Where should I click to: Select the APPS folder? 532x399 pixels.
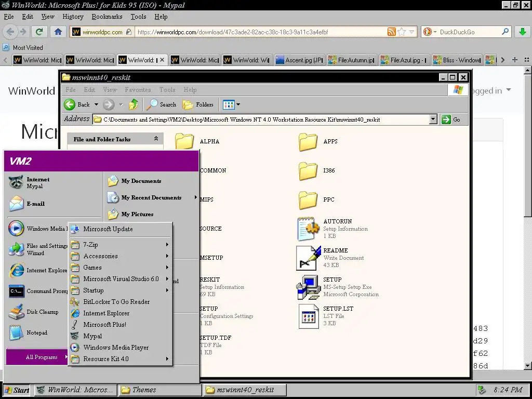318,141
